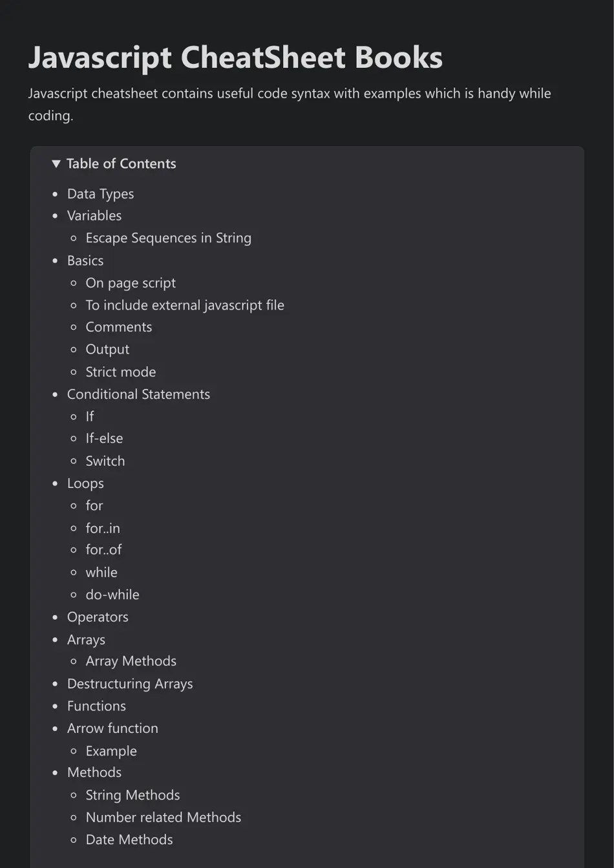
Task: Click the Table of Contents disclosure triangle
Action: click(56, 164)
